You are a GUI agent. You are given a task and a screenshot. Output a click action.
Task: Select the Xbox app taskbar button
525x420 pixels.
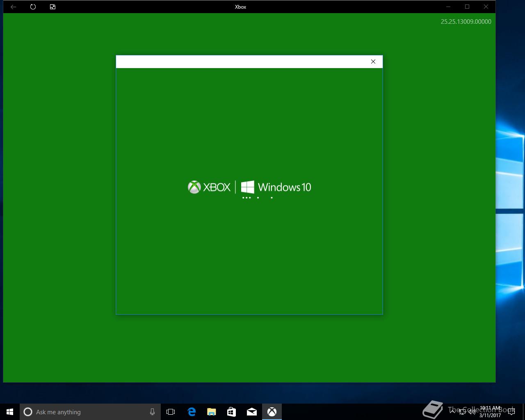[272, 412]
